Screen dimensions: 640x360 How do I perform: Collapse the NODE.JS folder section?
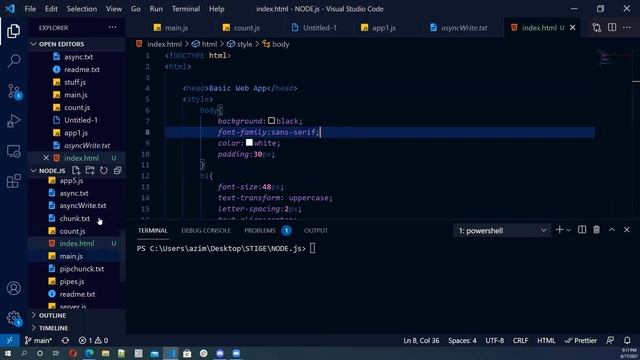(x=52, y=171)
